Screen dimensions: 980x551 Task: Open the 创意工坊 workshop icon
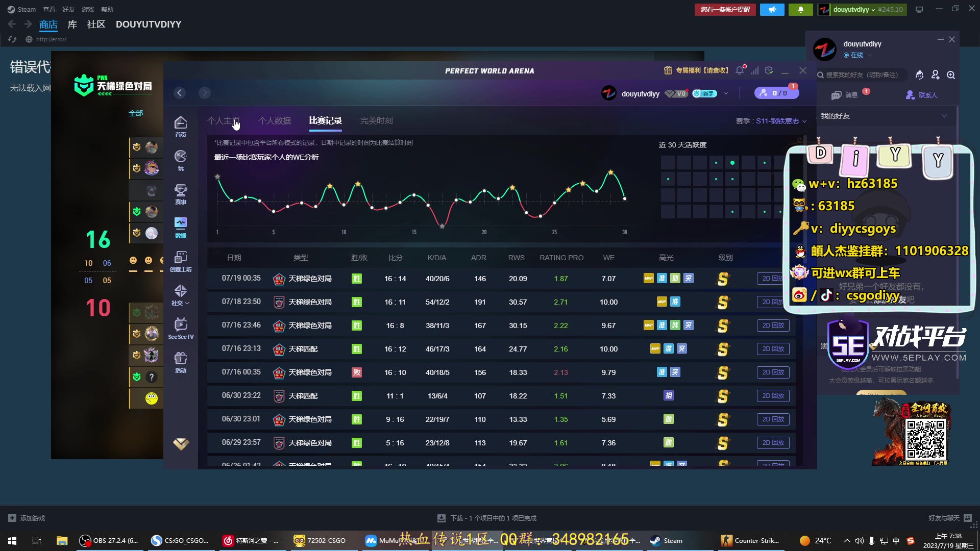click(x=181, y=261)
